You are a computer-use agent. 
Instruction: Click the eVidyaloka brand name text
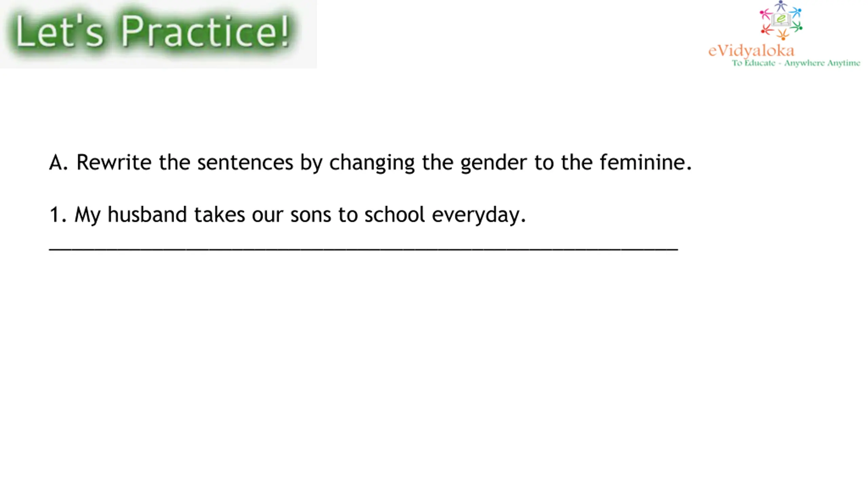coord(751,51)
